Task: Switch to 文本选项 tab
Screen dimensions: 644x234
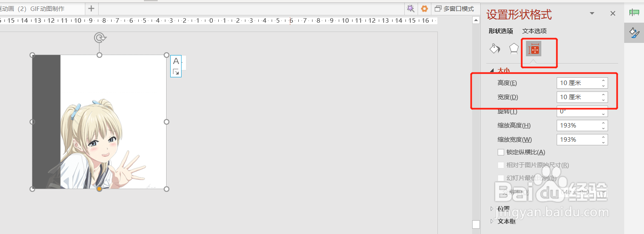Action: [x=534, y=31]
